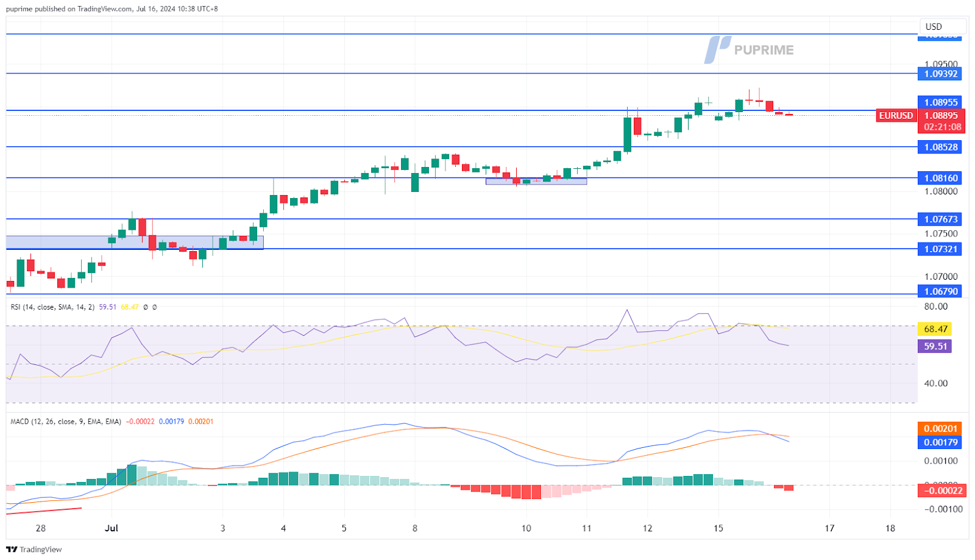Click the 1.09392 price level label
The height and width of the screenshot is (560, 975).
click(940, 74)
